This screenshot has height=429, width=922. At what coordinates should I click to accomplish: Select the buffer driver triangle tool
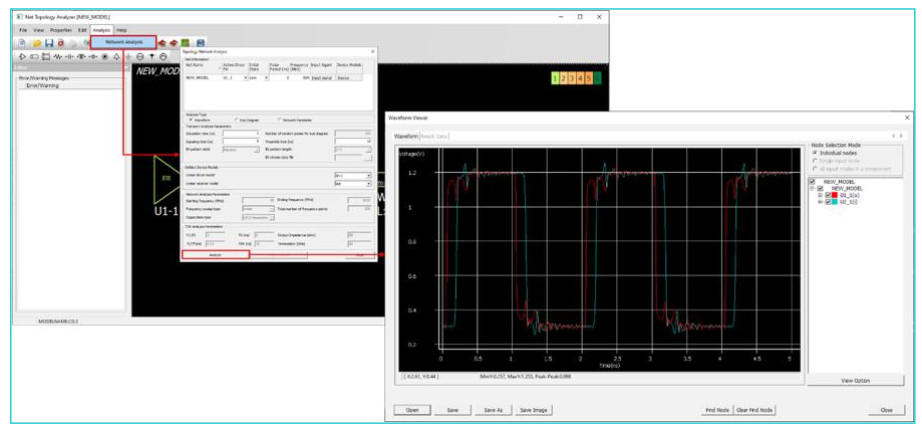(x=21, y=56)
